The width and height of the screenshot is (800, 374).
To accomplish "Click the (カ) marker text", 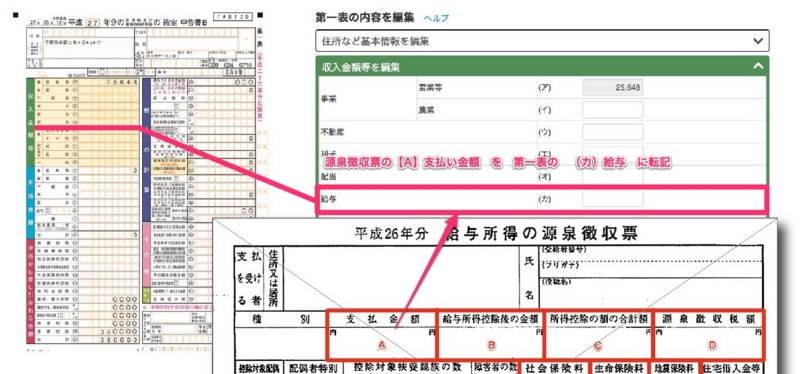I will [x=544, y=199].
